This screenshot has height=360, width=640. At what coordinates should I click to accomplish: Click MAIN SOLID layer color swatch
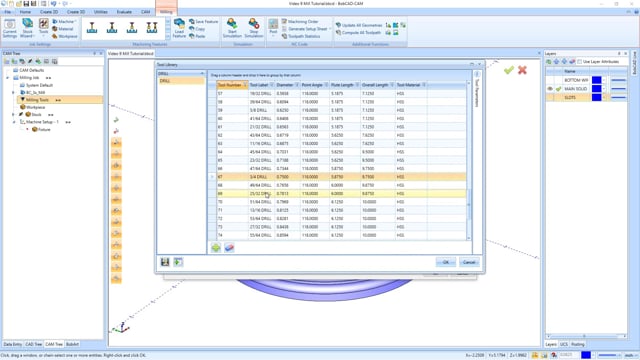(x=596, y=89)
